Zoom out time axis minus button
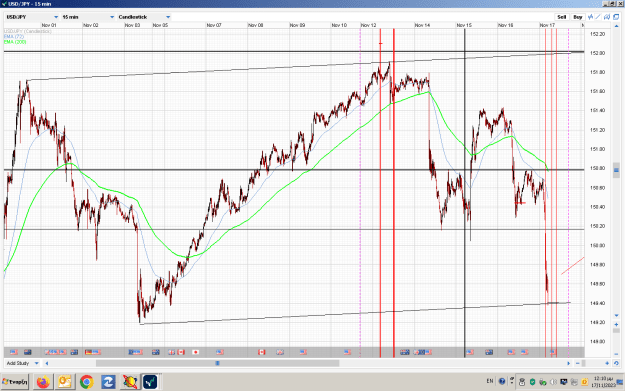 (x=578, y=363)
